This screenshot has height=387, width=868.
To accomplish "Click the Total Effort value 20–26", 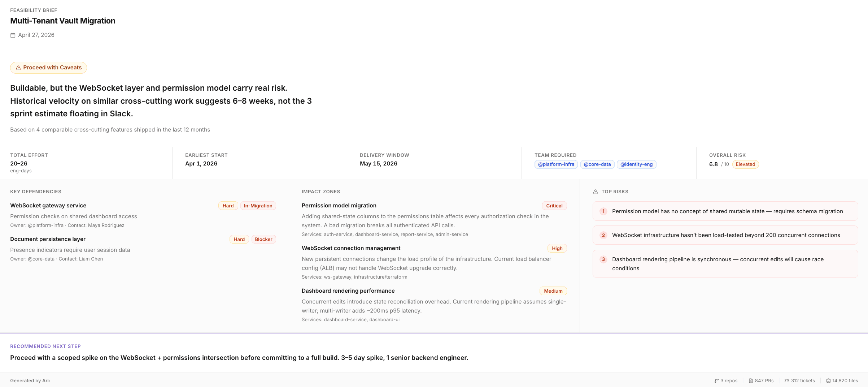I will (19, 164).
